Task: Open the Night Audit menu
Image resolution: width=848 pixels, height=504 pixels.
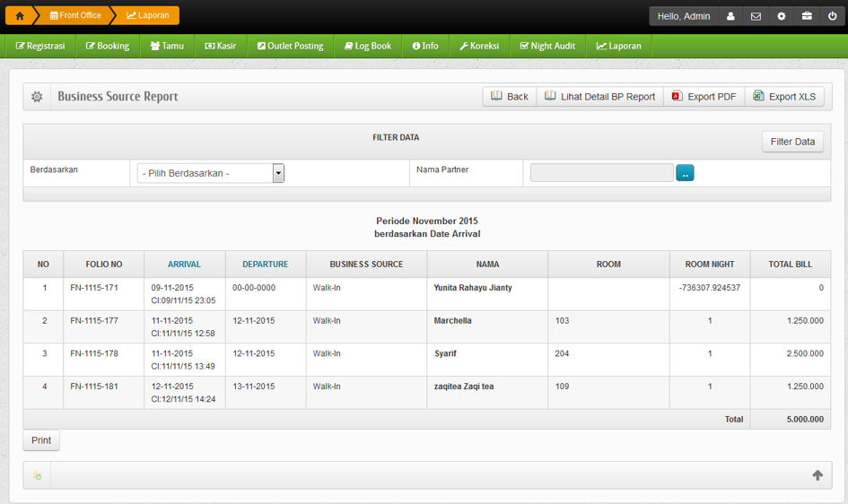Action: click(x=547, y=46)
